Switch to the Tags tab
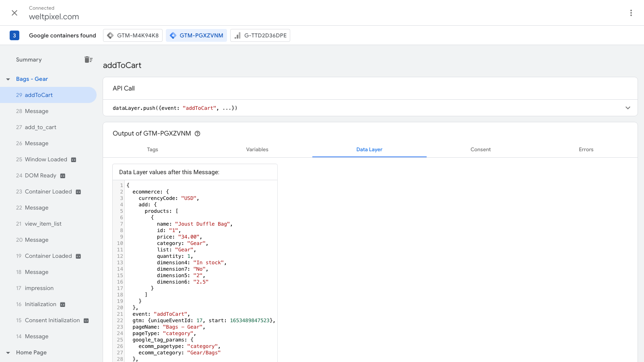This screenshot has width=644, height=362. pyautogui.click(x=153, y=149)
